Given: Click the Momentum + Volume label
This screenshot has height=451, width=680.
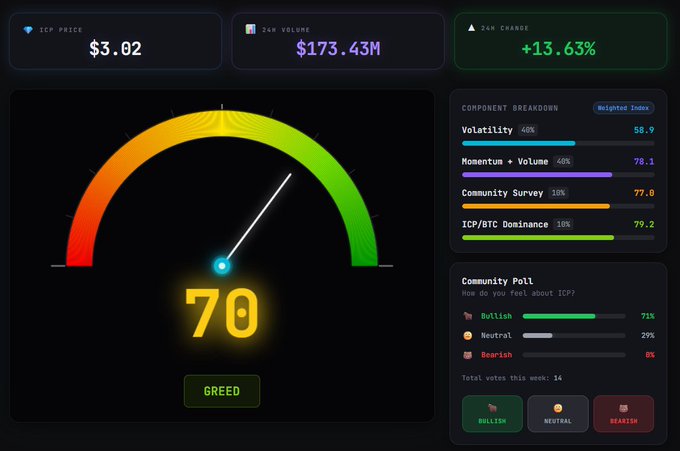Looking at the screenshot, I should 505,161.
